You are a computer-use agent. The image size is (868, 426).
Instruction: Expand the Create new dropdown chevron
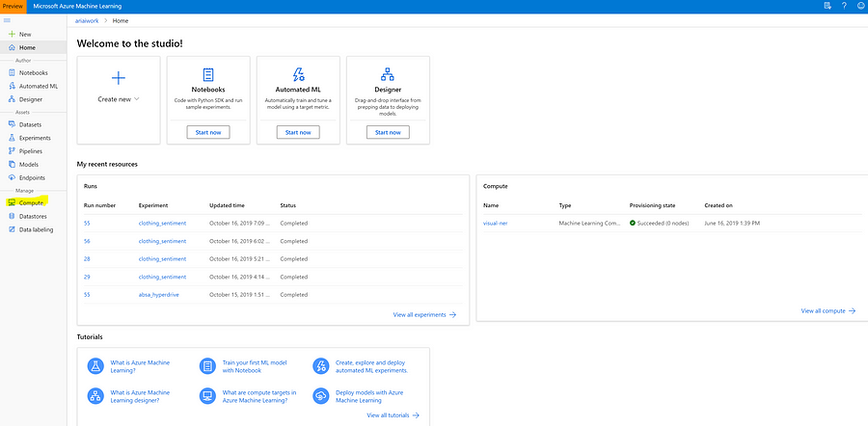click(136, 99)
